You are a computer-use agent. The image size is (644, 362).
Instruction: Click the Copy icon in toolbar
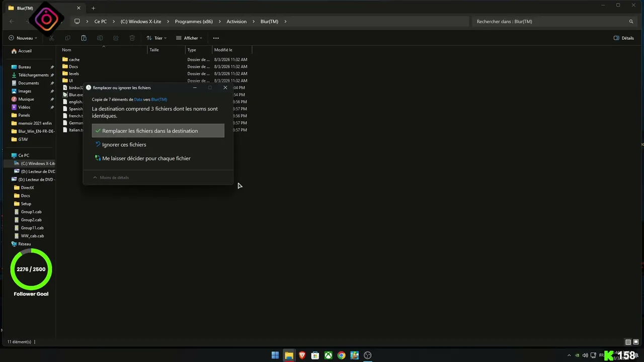tap(67, 38)
